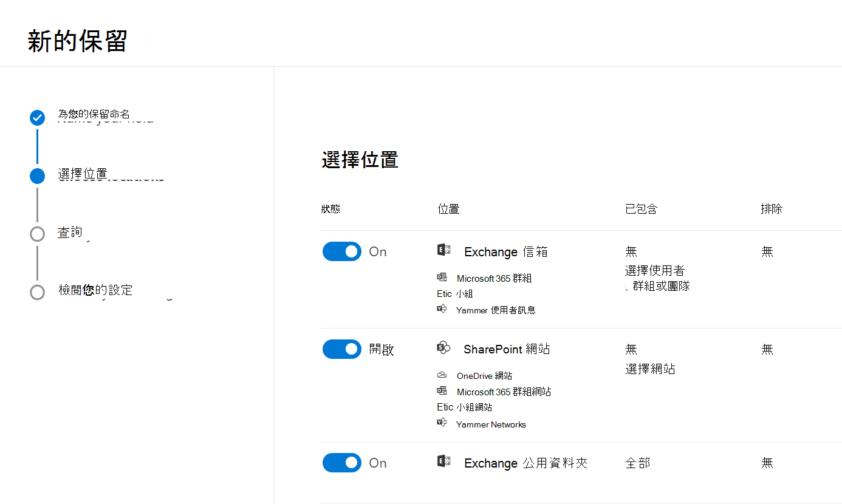Turn off the Exchange 公用資料夾 toggle
This screenshot has width=842, height=504.
coord(342,463)
